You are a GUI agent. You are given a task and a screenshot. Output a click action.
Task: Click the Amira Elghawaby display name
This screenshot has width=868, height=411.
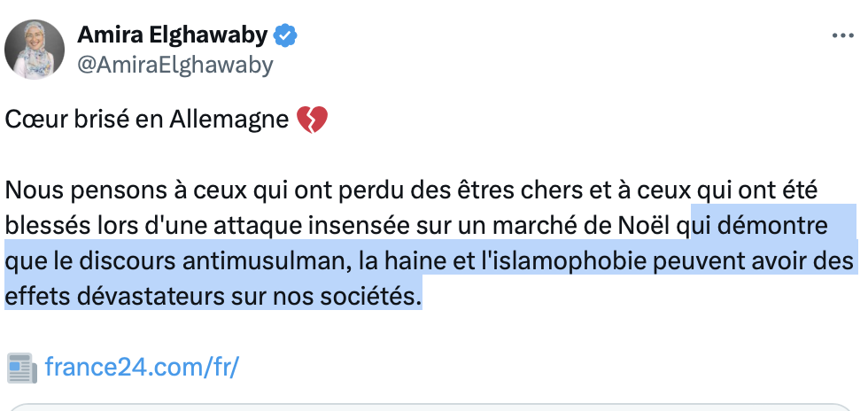coord(173,35)
